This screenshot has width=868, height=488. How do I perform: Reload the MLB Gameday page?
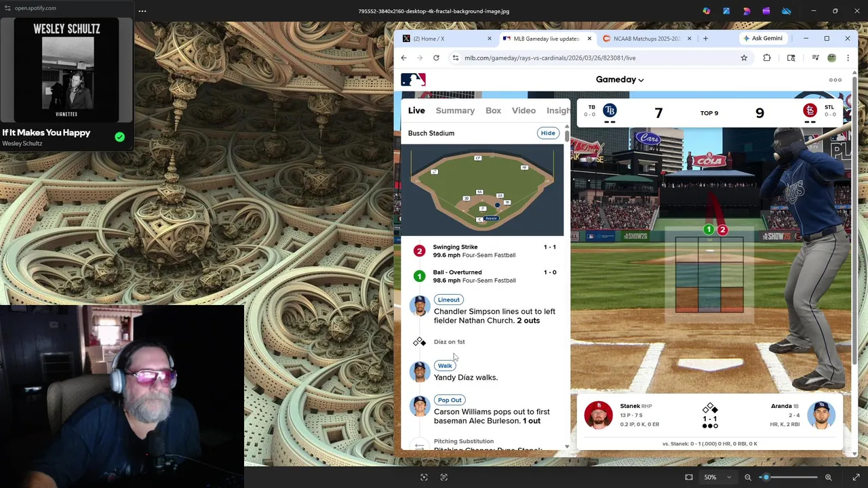436,58
